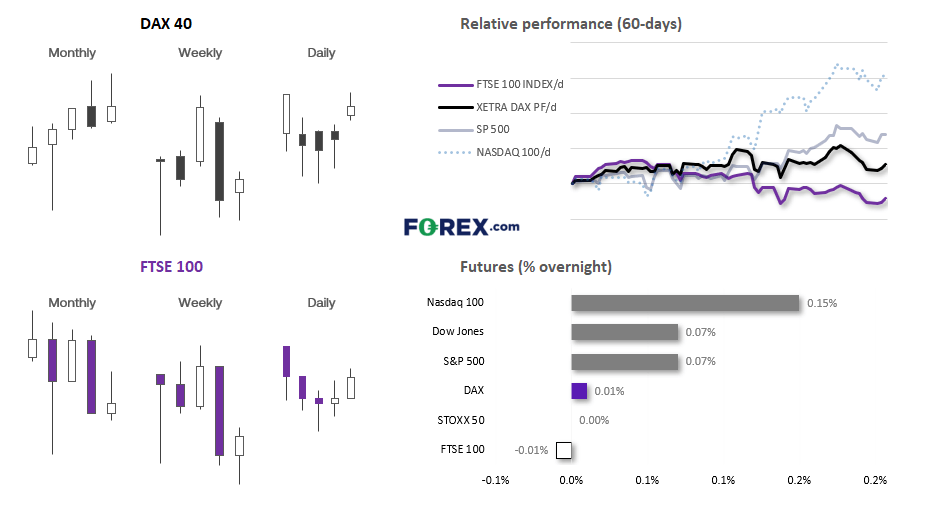Open the DAX 40 Monthly chart label
Screen dimensions: 927x510
pos(72,53)
